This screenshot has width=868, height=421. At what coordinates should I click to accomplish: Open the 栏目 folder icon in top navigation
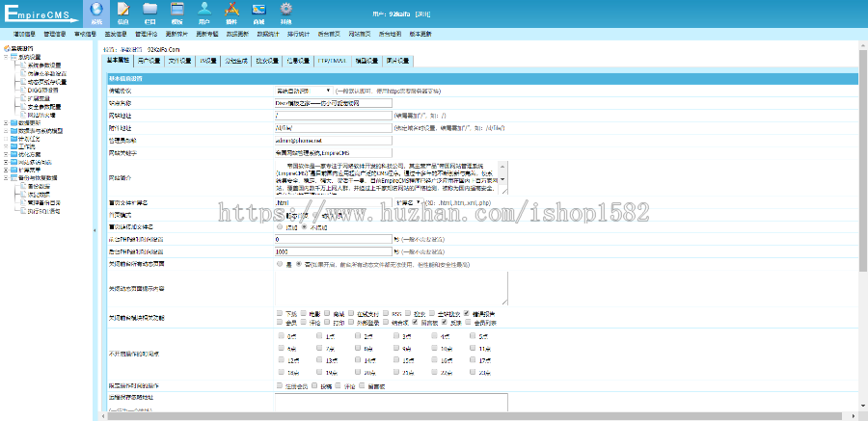pos(150,9)
